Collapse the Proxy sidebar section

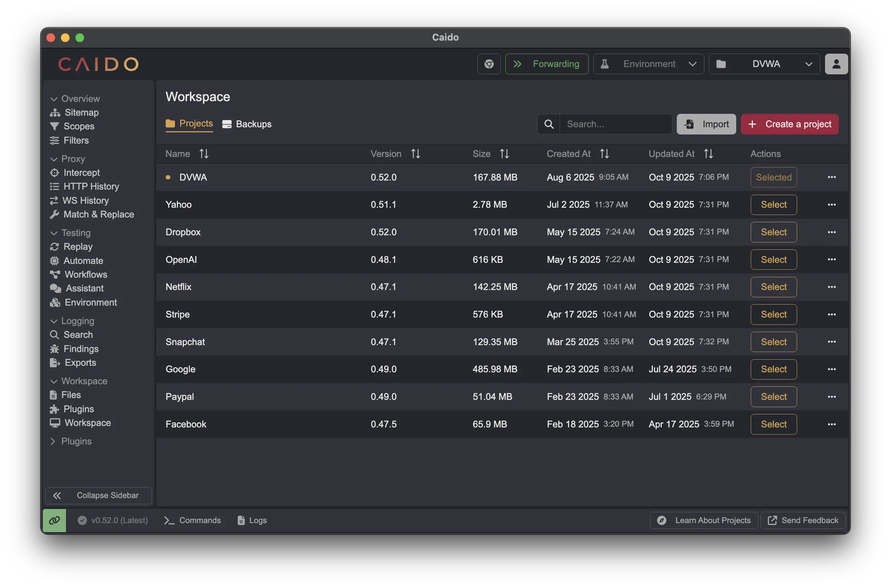[67, 159]
